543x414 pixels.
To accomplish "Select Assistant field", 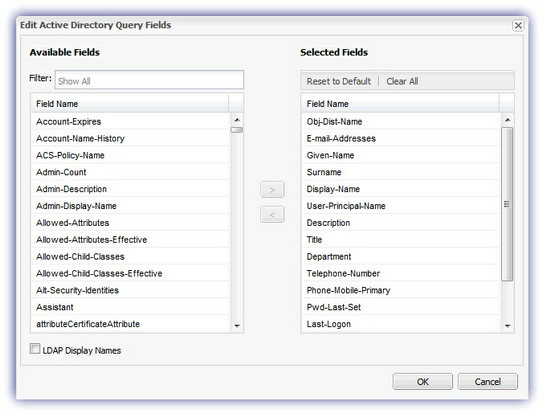I will coord(130,307).
